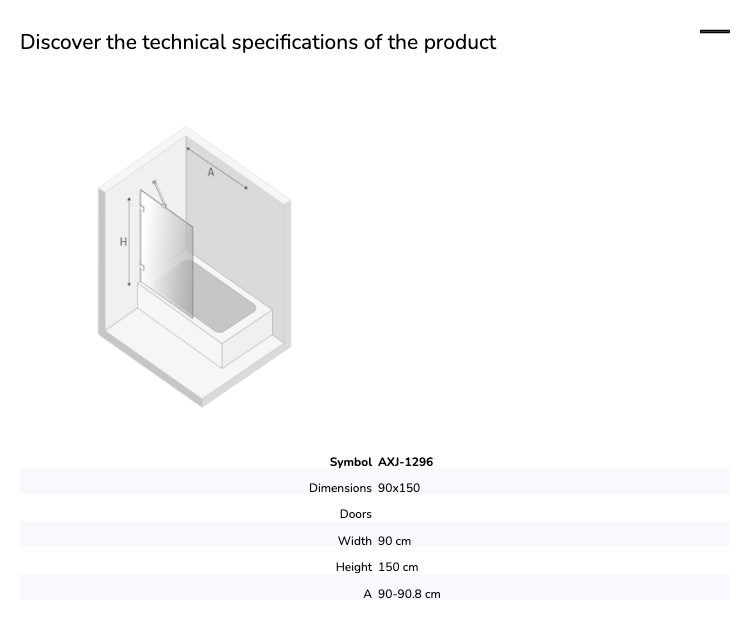Click the Symbol row label
The height and width of the screenshot is (620, 750).
coord(351,462)
